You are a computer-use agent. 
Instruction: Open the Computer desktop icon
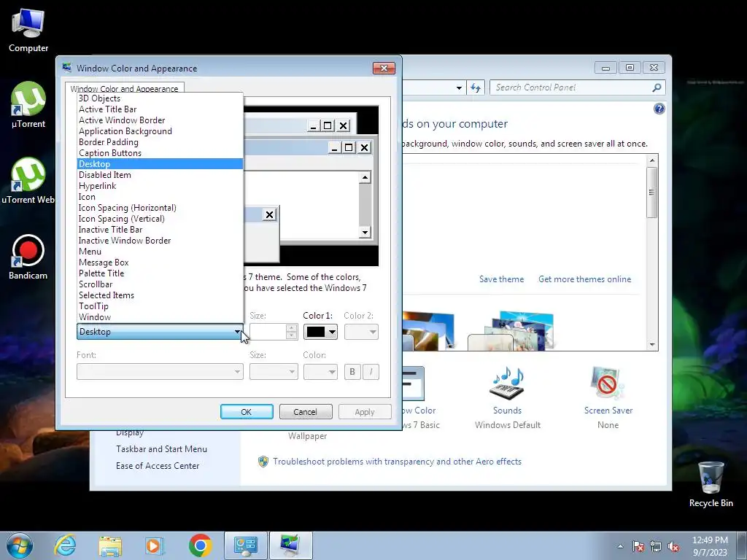tap(28, 31)
